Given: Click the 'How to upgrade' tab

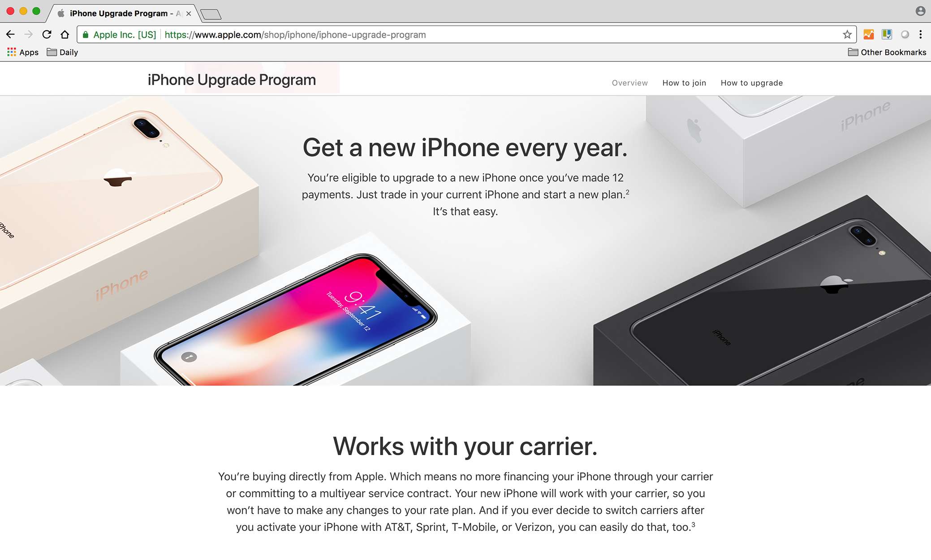Looking at the screenshot, I should click(x=751, y=82).
